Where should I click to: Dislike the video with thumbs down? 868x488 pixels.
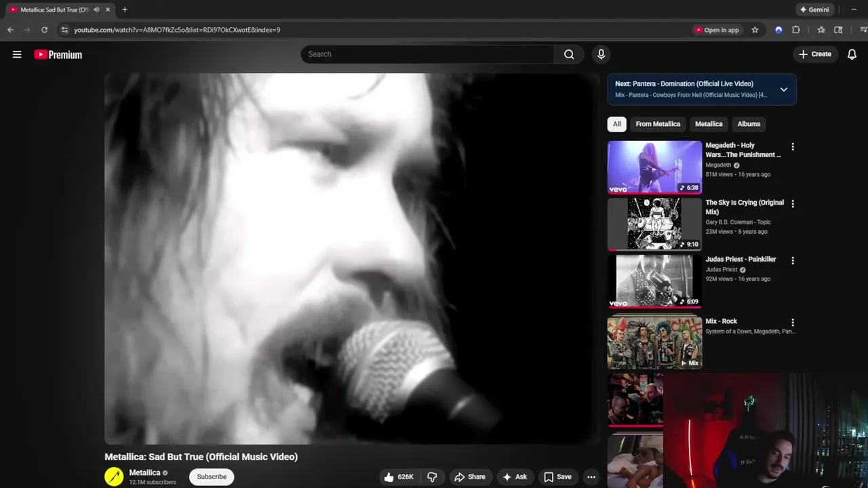[433, 477]
